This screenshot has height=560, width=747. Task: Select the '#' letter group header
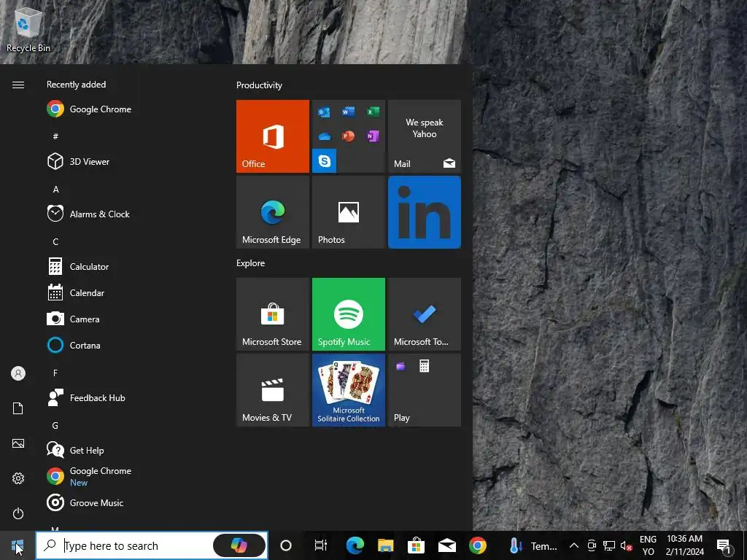tap(55, 136)
